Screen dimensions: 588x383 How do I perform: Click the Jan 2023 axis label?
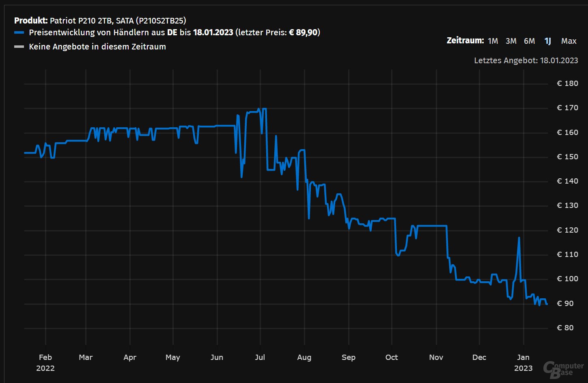[523, 363]
